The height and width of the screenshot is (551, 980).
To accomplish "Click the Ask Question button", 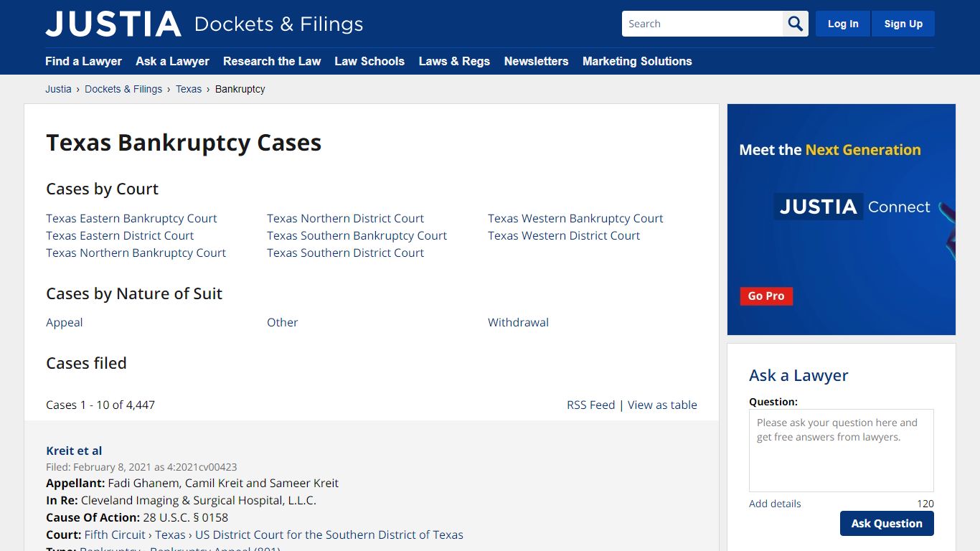I will tap(887, 523).
